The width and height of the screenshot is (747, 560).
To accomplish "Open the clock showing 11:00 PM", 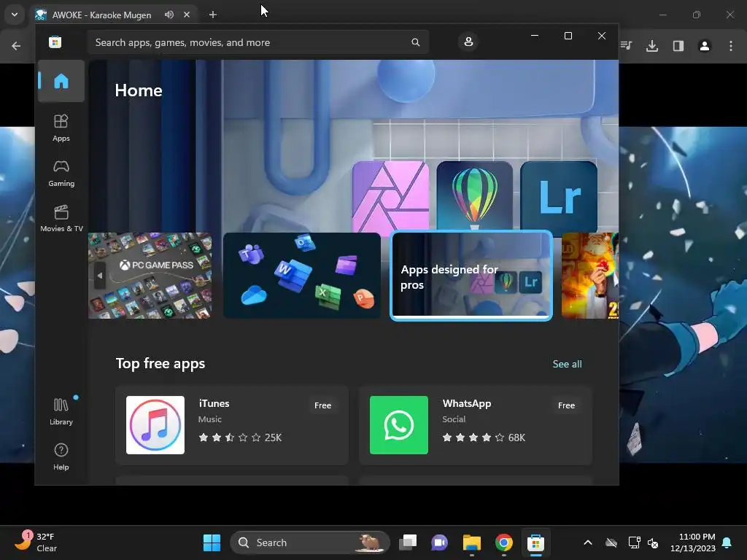I will [693, 542].
